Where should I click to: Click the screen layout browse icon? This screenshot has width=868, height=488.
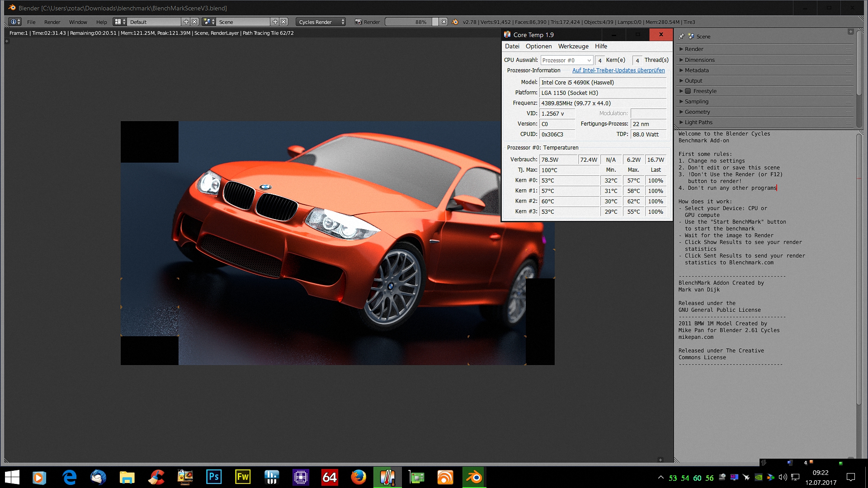119,22
